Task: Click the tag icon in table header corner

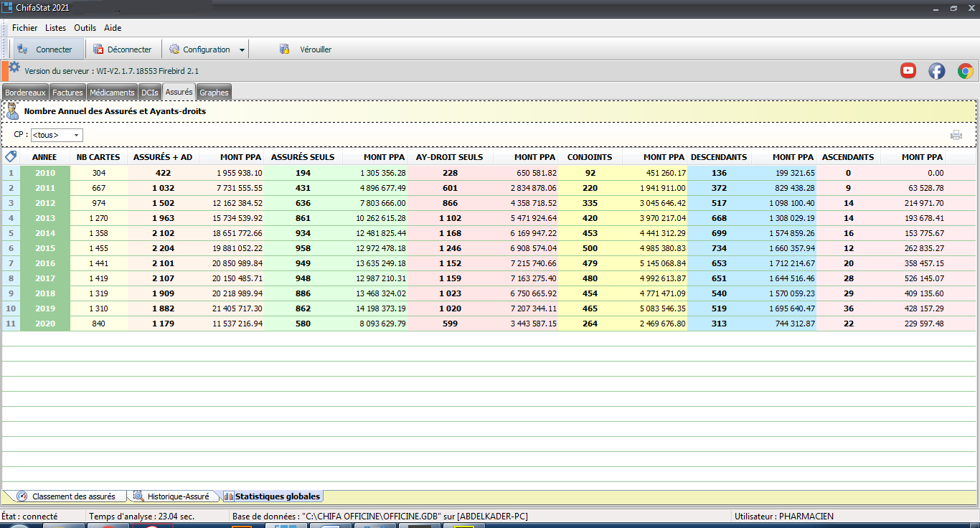Action: point(11,156)
